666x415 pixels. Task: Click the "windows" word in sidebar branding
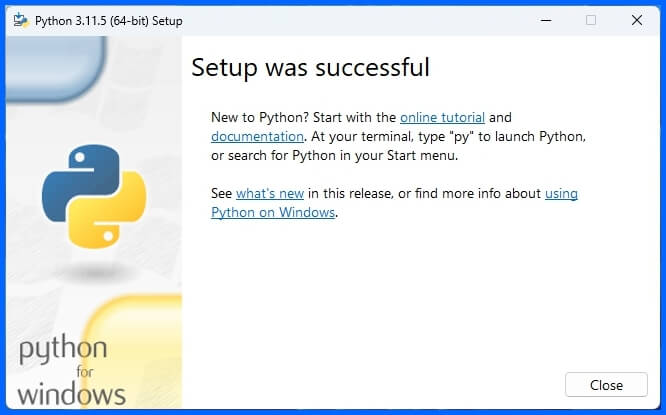click(71, 394)
